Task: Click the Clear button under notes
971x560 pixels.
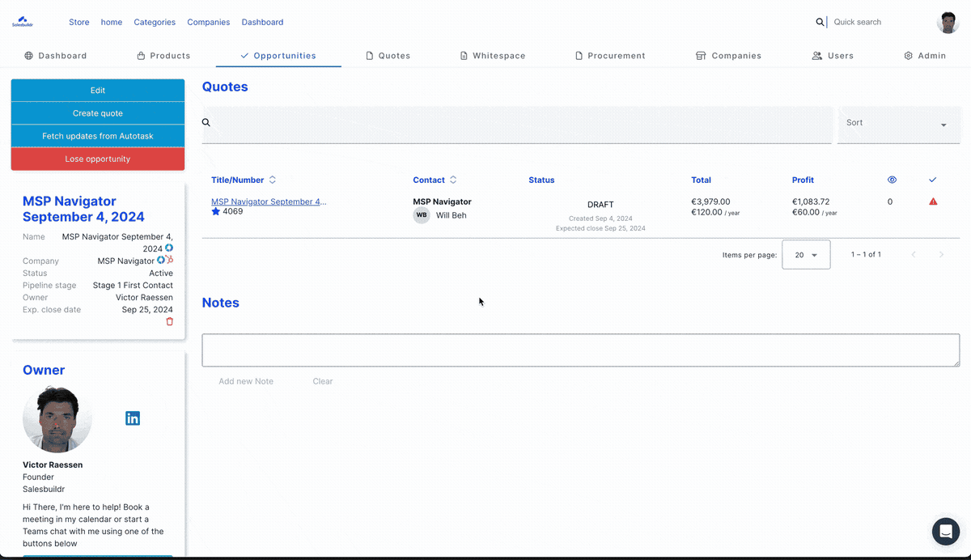Action: (323, 381)
